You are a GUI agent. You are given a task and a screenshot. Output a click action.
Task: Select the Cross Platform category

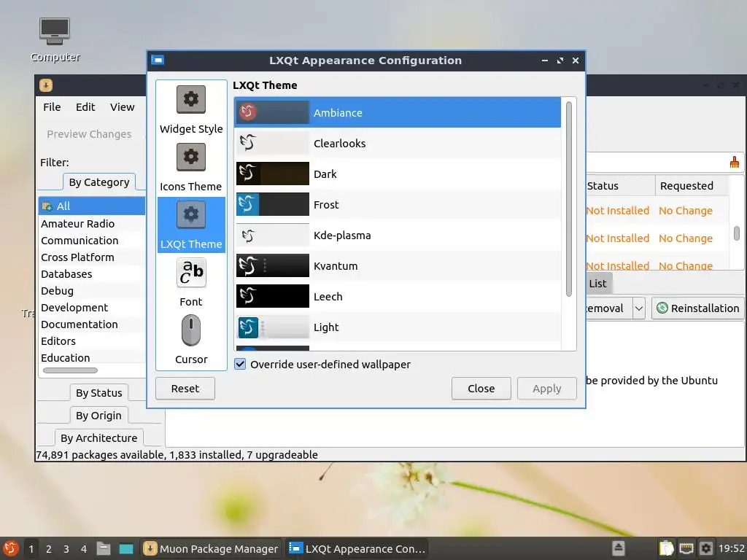pyautogui.click(x=92, y=257)
